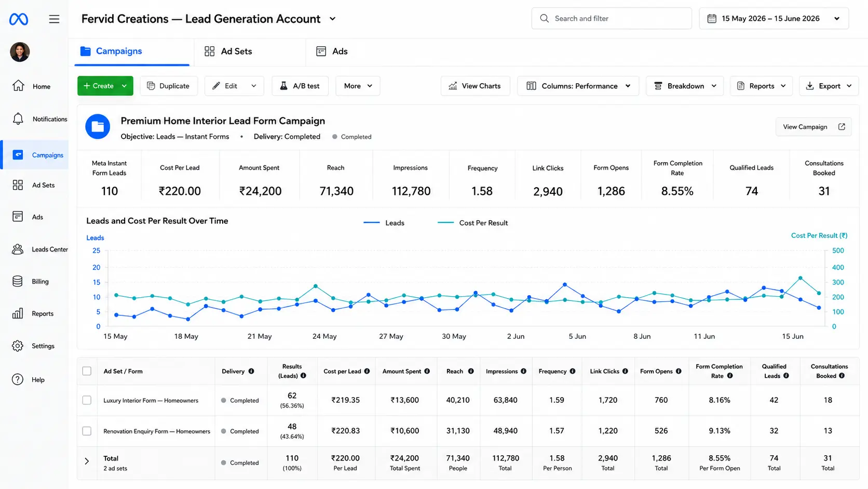
Task: Click the 9.13% form completion rate cell
Action: click(720, 431)
